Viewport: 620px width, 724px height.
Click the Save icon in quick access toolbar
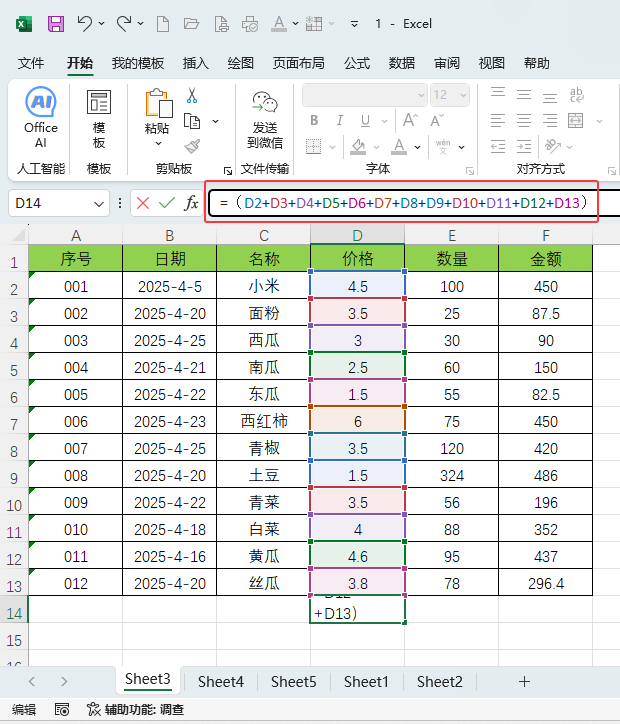tap(56, 24)
